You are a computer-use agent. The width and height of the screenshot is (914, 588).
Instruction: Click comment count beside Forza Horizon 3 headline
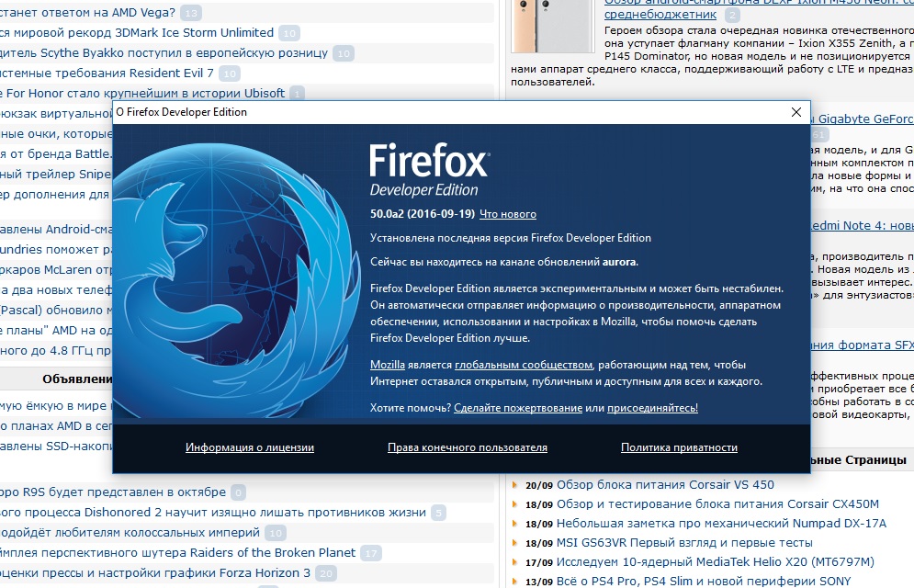click(x=326, y=573)
